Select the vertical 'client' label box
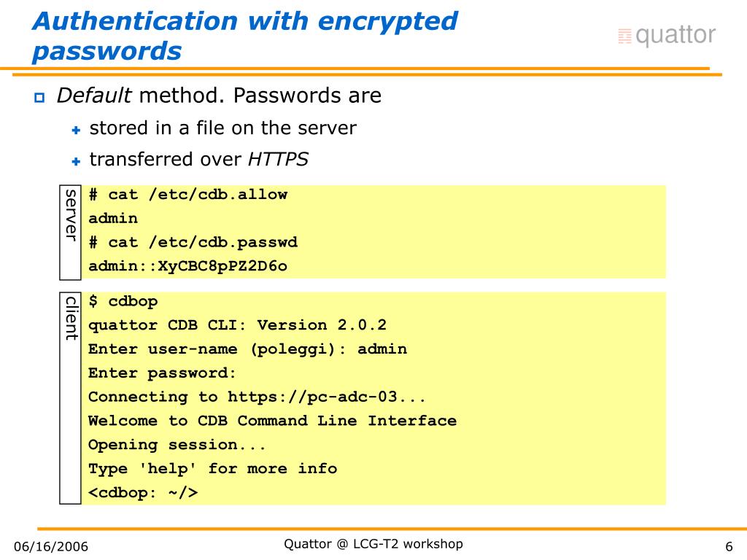 click(71, 398)
